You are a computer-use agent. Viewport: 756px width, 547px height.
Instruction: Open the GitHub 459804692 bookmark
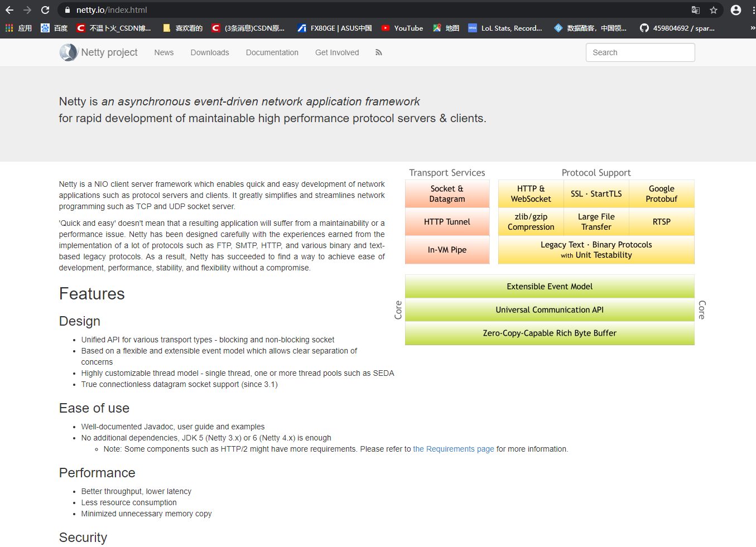[x=677, y=28]
